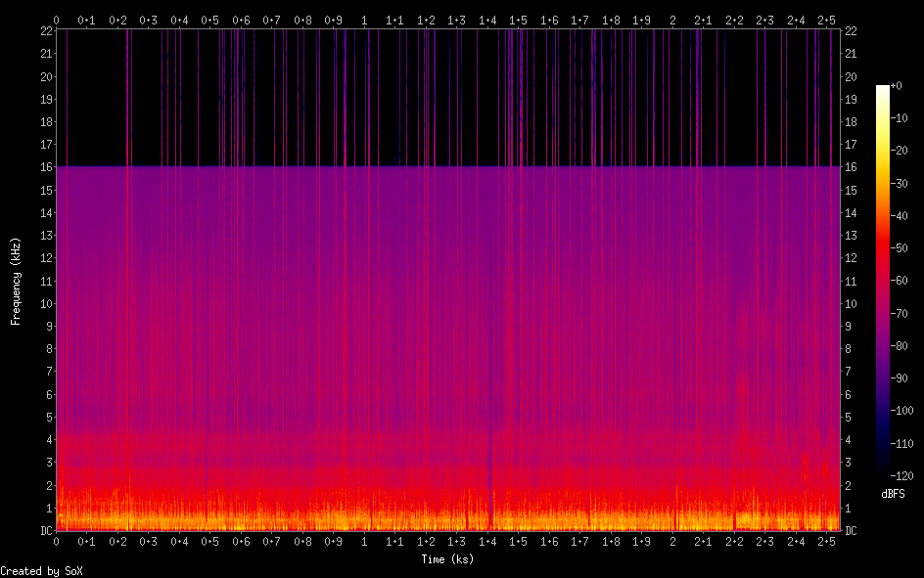This screenshot has width=924, height=578.
Task: Click the "20" tick on the right frequency axis
Action: 851,76
